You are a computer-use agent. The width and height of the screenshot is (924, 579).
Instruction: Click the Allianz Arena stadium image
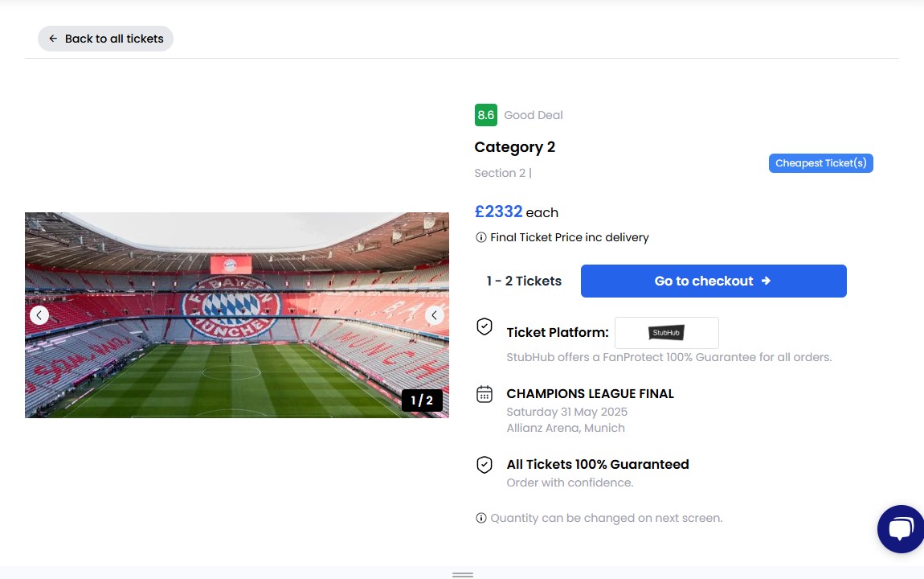tap(237, 315)
